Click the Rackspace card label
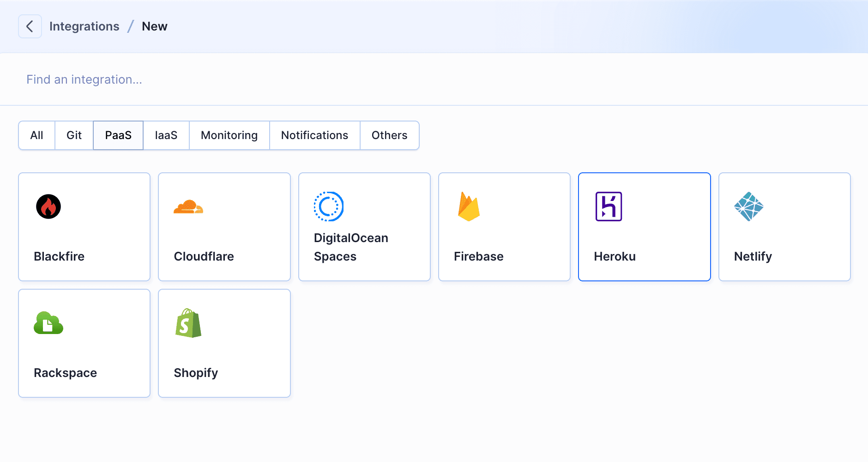868x462 pixels. 66,373
